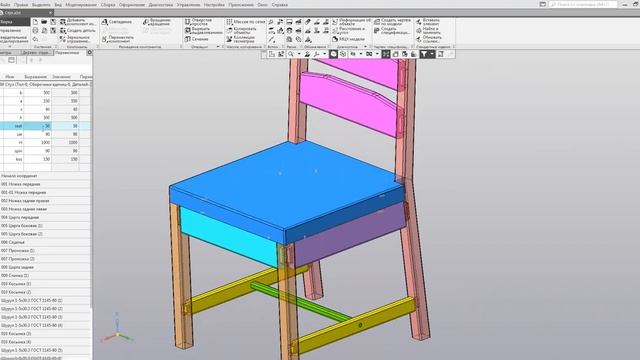This screenshot has width=640, height=360.
Task: Choose the Отверстие простое operation
Action: (x=198, y=22)
